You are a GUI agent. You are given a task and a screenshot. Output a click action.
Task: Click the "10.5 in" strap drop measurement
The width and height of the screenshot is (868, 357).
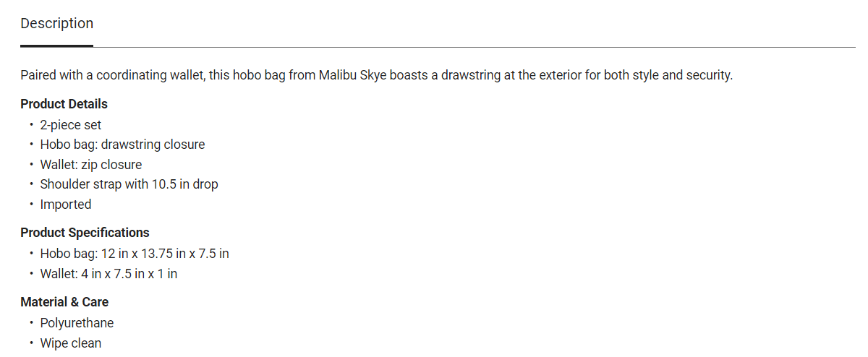coord(170,184)
